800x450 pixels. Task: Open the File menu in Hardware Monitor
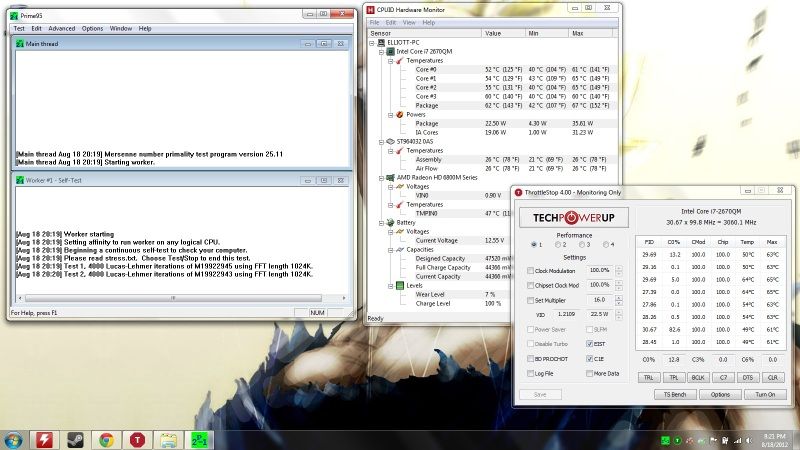[x=374, y=22]
